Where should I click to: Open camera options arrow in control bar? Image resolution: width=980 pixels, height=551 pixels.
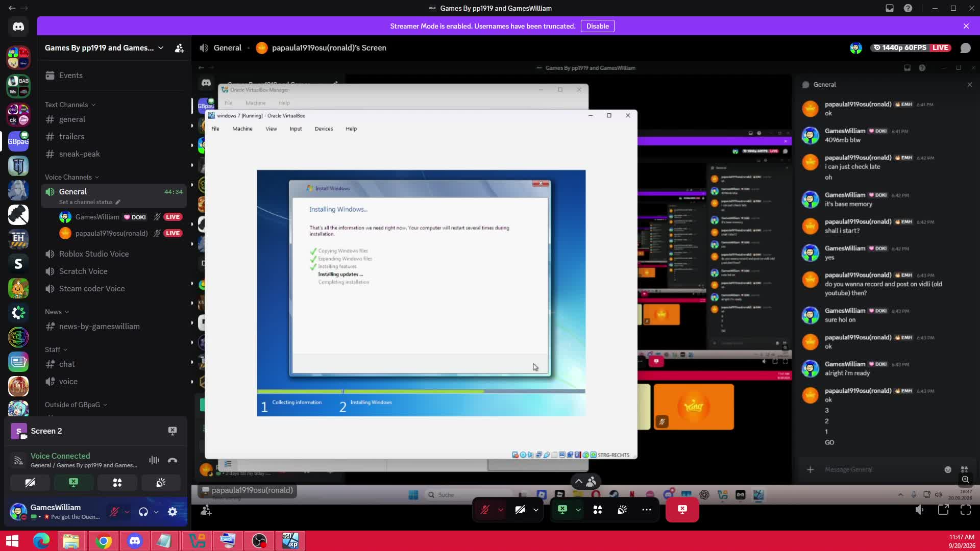[536, 510]
